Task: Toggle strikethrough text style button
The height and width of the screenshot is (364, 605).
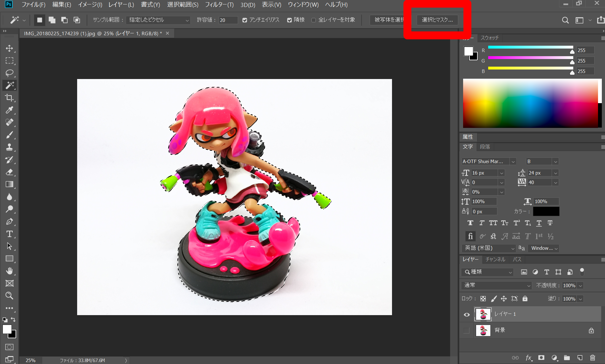Action: point(550,223)
